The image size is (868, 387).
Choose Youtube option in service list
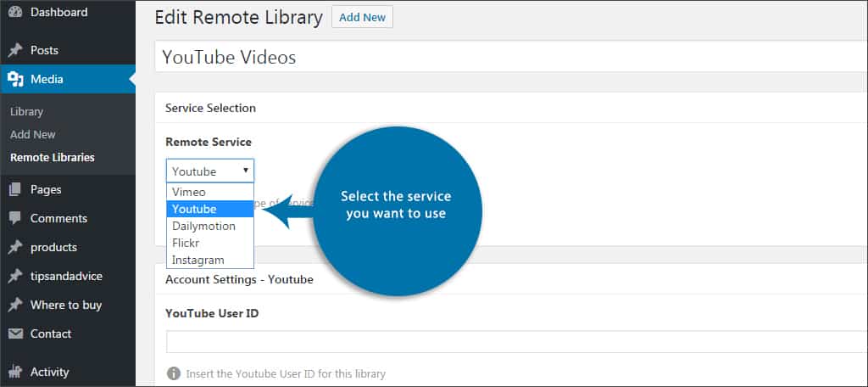[210, 209]
